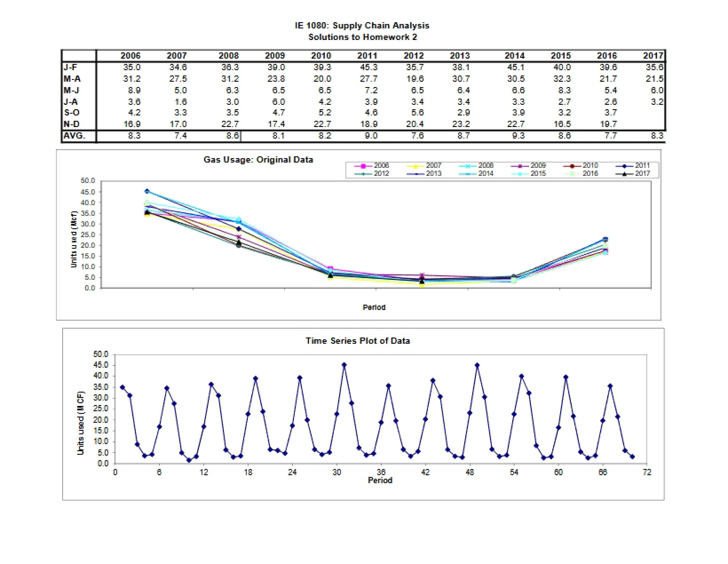Select the 2017 column header

pyautogui.click(x=653, y=56)
